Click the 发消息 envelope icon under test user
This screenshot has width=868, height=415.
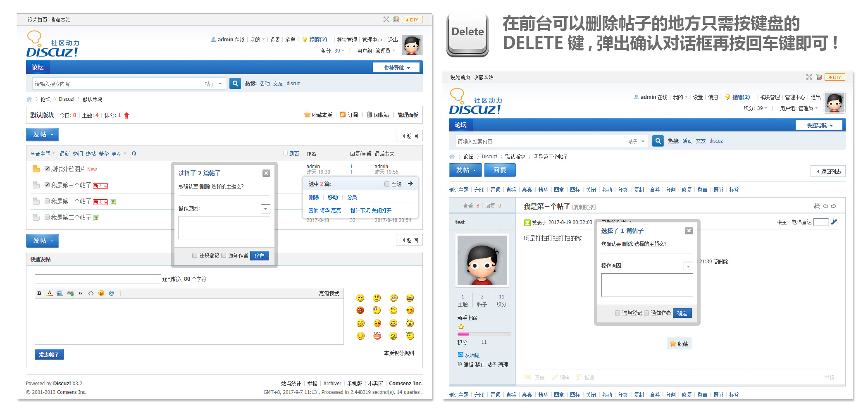(x=460, y=355)
